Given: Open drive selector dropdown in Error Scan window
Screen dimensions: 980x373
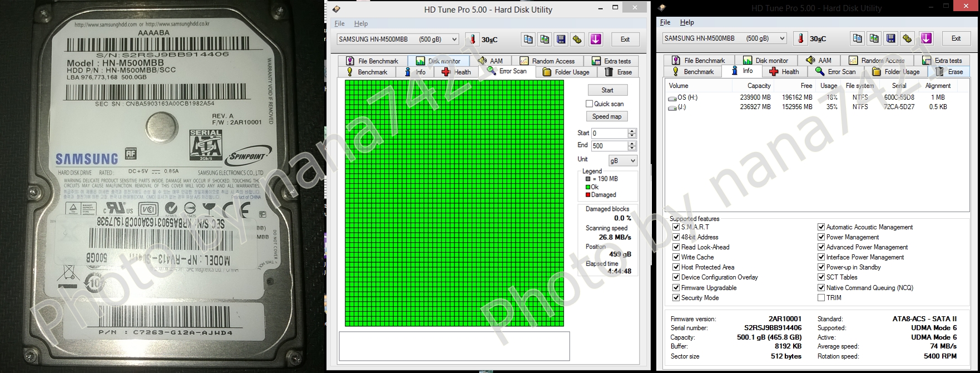Looking at the screenshot, I should [398, 39].
